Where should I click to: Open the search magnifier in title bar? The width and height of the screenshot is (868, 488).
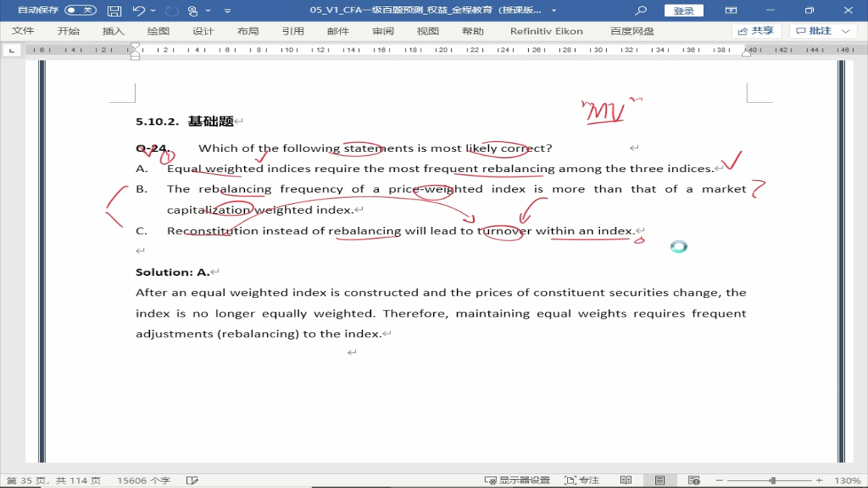[641, 10]
